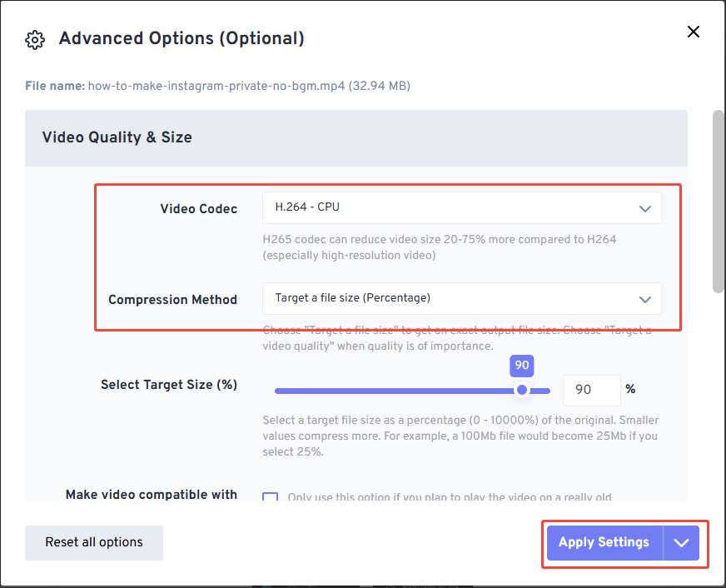Open the Apply Settings dropdown arrow

[x=682, y=542]
